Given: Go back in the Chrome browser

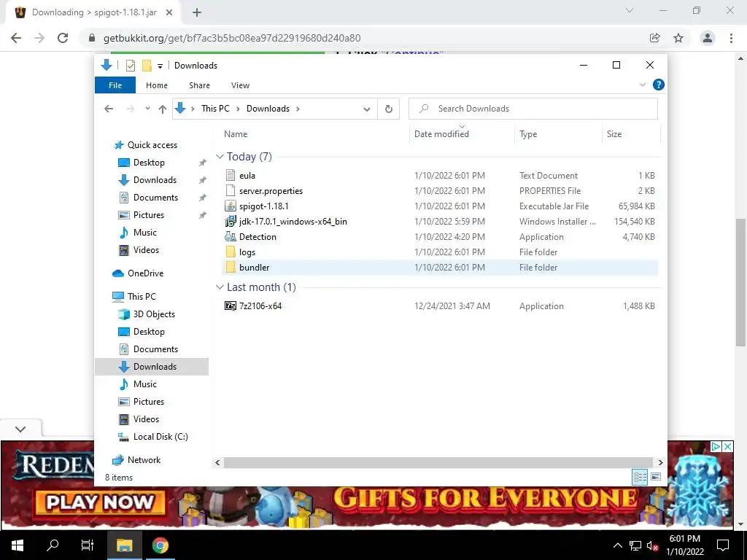Looking at the screenshot, I should tap(16, 38).
